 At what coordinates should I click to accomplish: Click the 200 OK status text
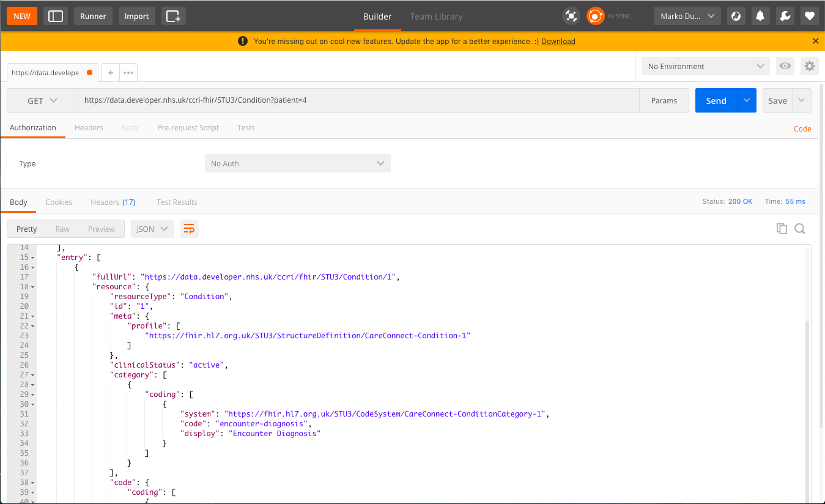click(x=740, y=201)
